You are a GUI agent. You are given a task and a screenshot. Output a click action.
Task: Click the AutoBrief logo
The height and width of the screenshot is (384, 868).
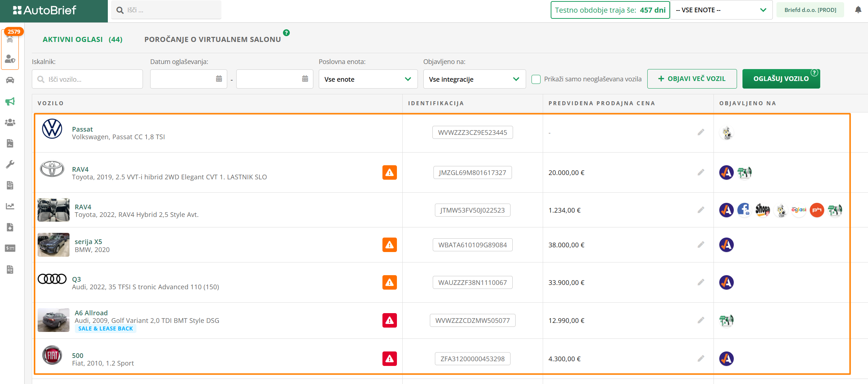(x=45, y=10)
